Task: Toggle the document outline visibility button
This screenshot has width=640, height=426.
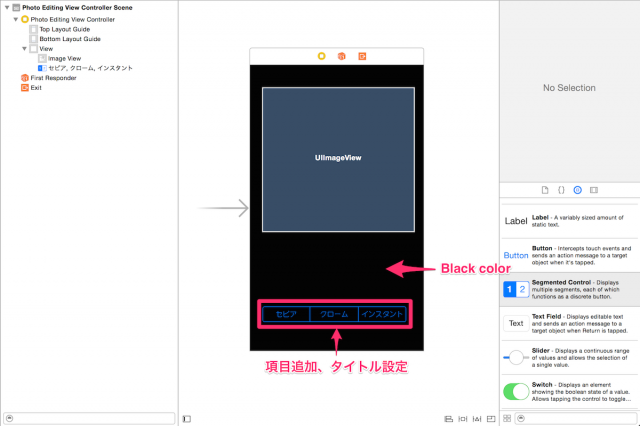Action: (x=187, y=419)
